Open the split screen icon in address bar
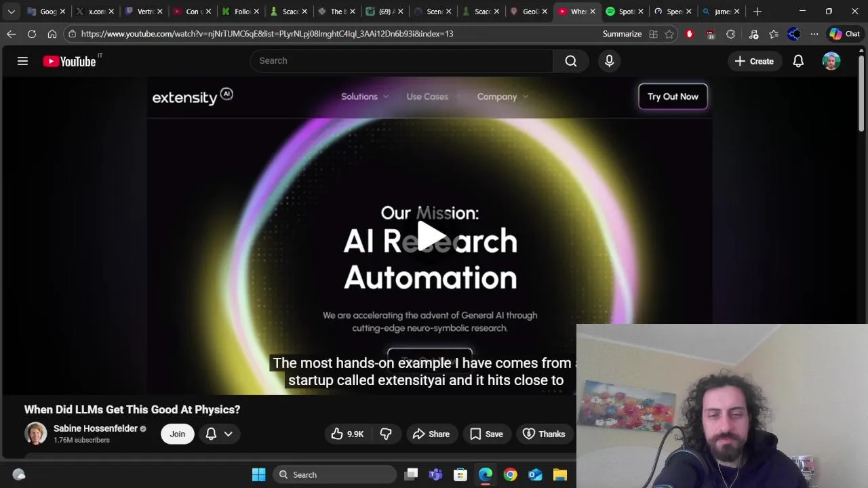This screenshot has width=868, height=488. (653, 34)
